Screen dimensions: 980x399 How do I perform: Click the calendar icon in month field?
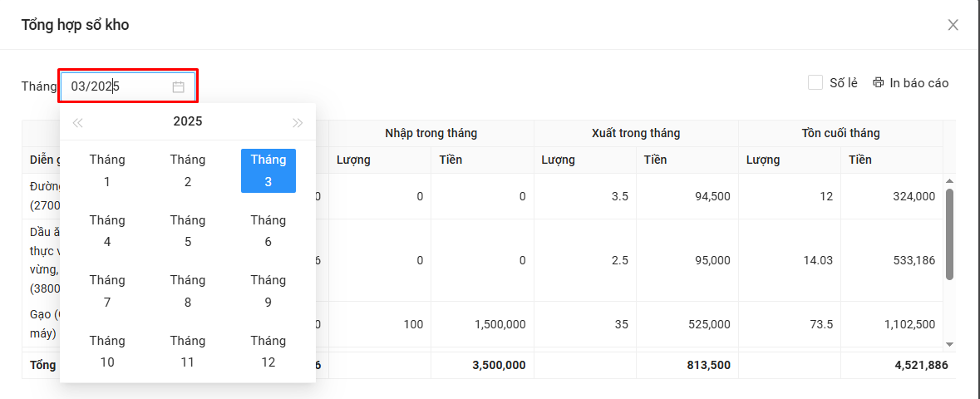click(x=178, y=86)
